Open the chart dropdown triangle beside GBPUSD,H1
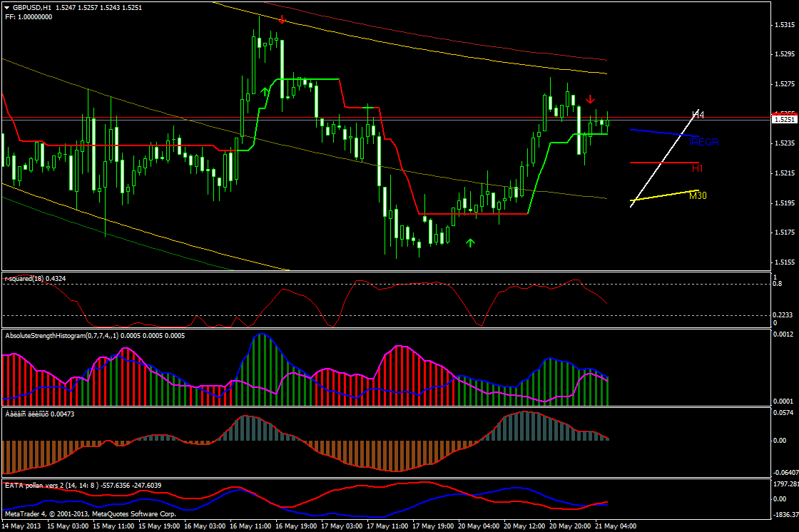 6,8
